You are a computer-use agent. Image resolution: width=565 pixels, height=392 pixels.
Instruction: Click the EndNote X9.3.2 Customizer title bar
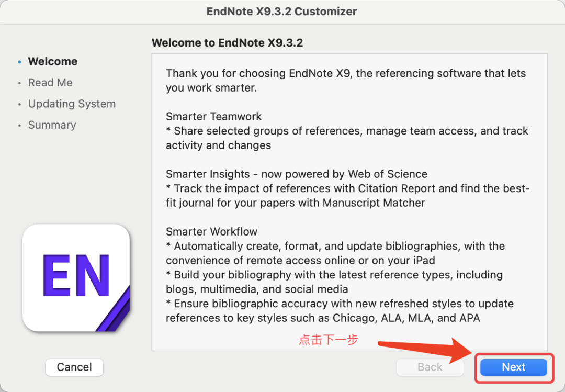point(282,12)
